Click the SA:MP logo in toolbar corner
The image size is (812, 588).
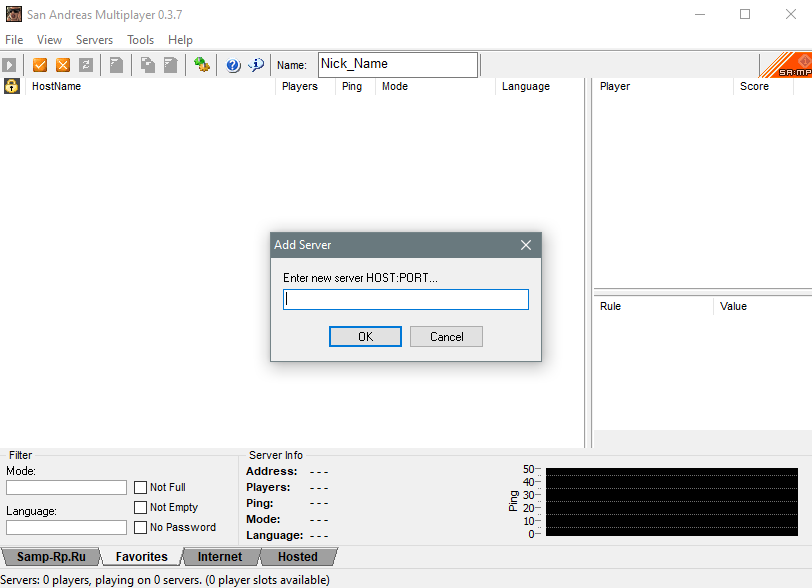(x=786, y=65)
